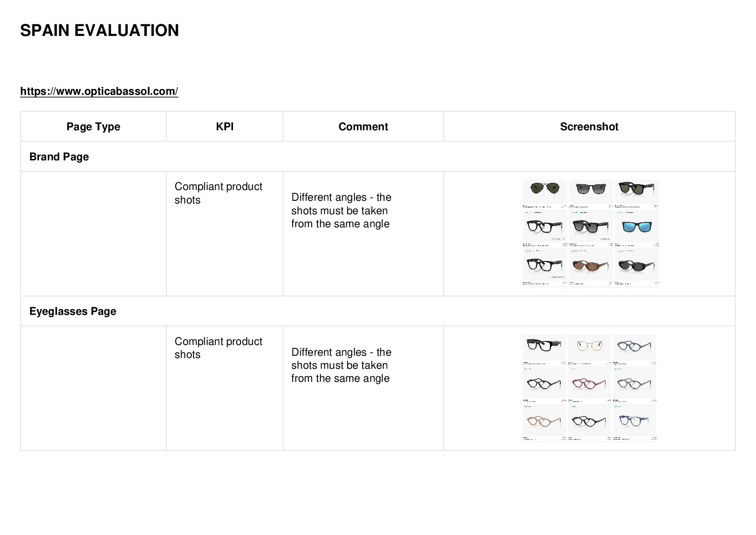This screenshot has width=756, height=535.
Task: Click the Comment column header
Action: tap(363, 127)
